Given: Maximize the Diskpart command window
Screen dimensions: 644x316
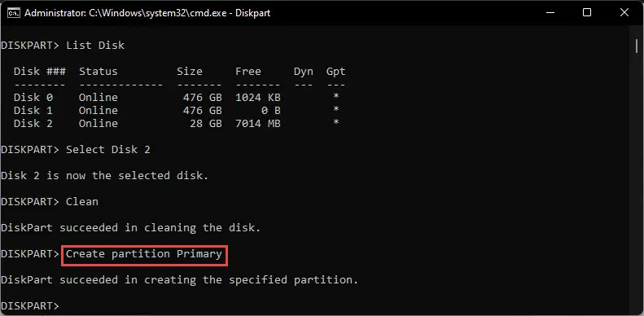Looking at the screenshot, I should pos(587,13).
